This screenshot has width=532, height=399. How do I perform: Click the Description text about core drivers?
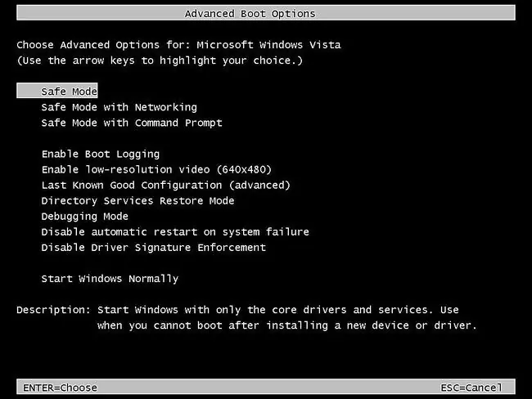click(278, 310)
